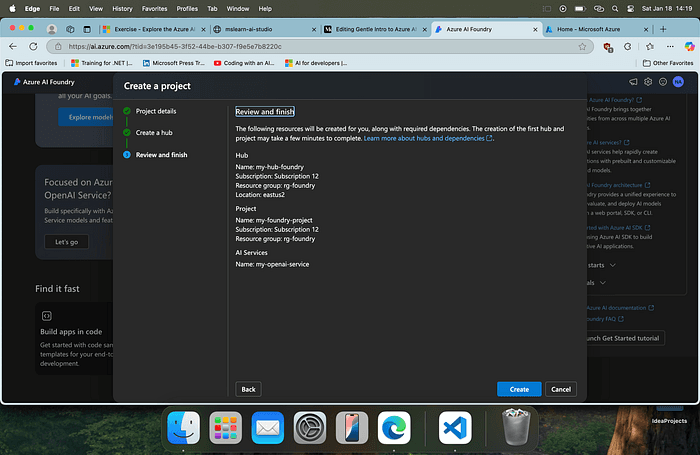Image resolution: width=700 pixels, height=455 pixels.
Task: Open Microsoft Press bookmark
Action: (x=173, y=63)
